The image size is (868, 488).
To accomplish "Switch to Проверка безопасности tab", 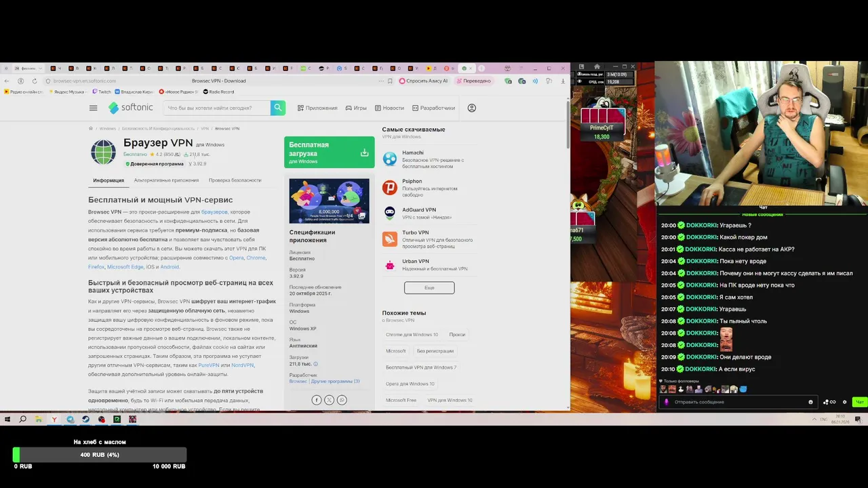I will [x=235, y=180].
